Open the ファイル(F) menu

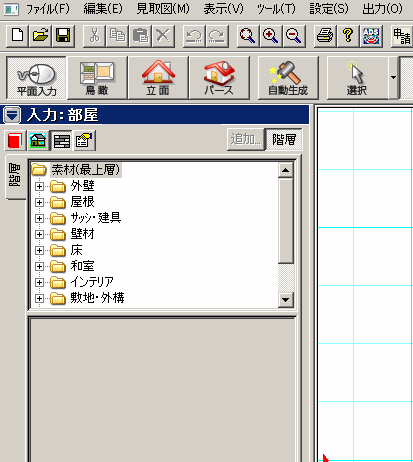(48, 9)
